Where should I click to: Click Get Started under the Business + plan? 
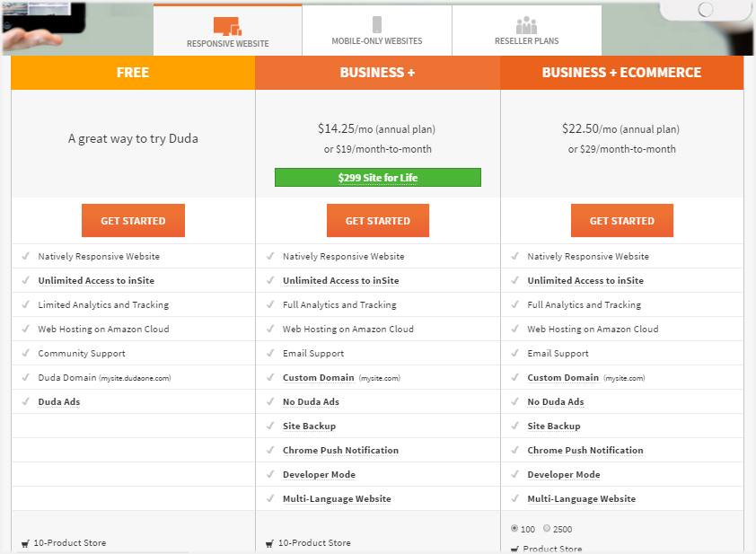click(377, 220)
